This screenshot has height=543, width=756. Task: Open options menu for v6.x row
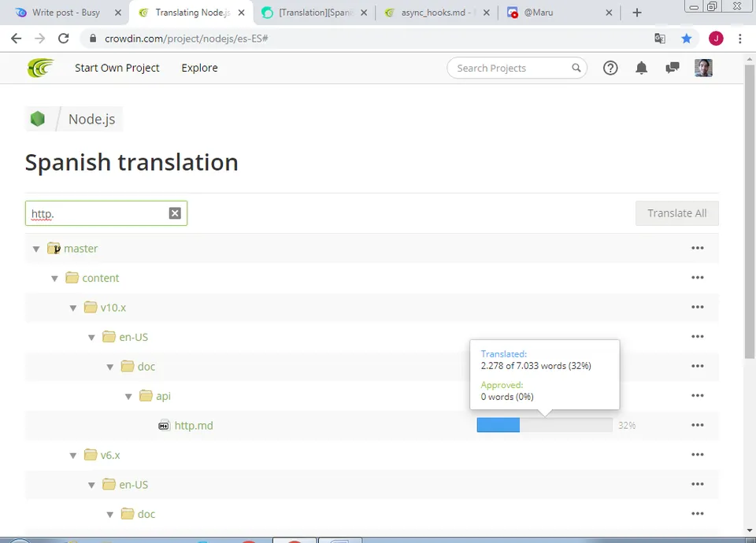point(698,454)
